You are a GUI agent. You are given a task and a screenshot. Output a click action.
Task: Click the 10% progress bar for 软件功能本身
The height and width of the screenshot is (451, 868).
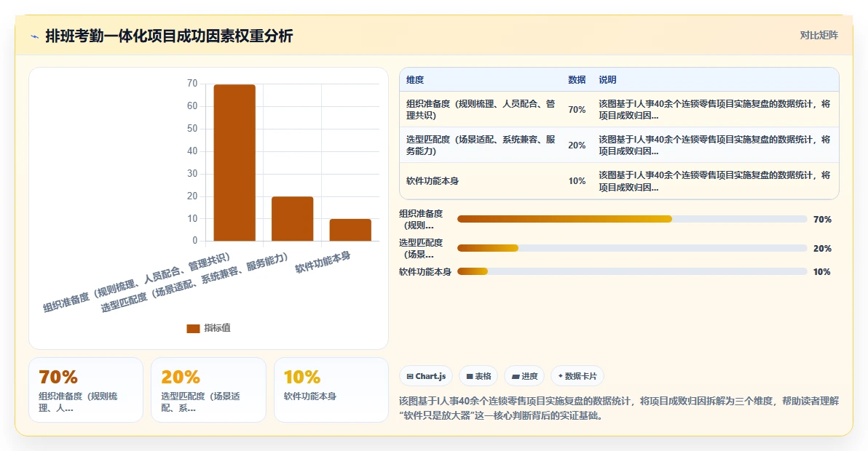pyautogui.click(x=632, y=271)
